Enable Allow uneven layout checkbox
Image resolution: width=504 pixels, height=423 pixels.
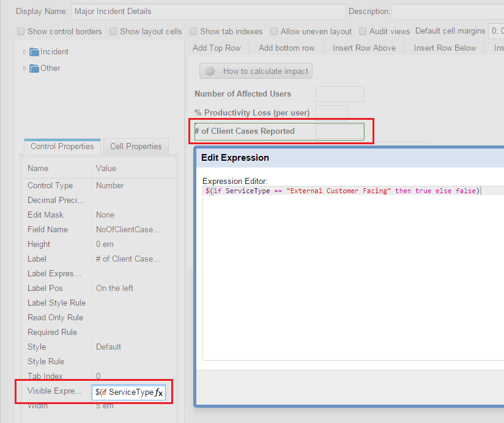coord(275,31)
